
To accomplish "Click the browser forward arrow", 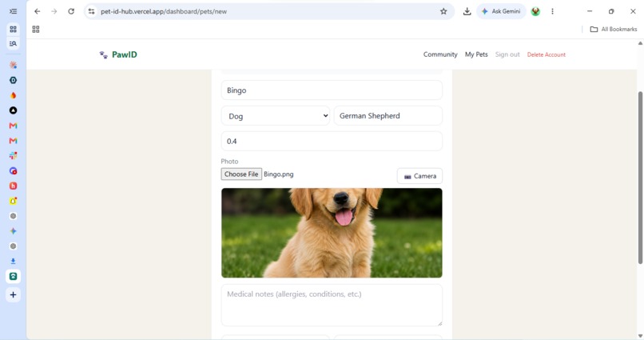I will pyautogui.click(x=54, y=11).
